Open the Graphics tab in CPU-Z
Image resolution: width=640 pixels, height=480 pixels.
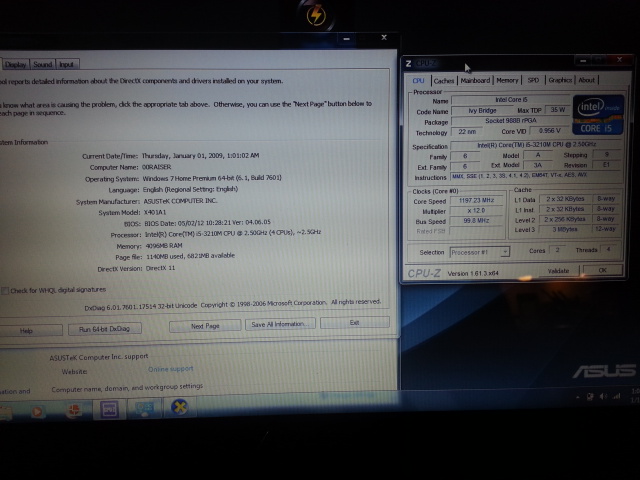(560, 80)
